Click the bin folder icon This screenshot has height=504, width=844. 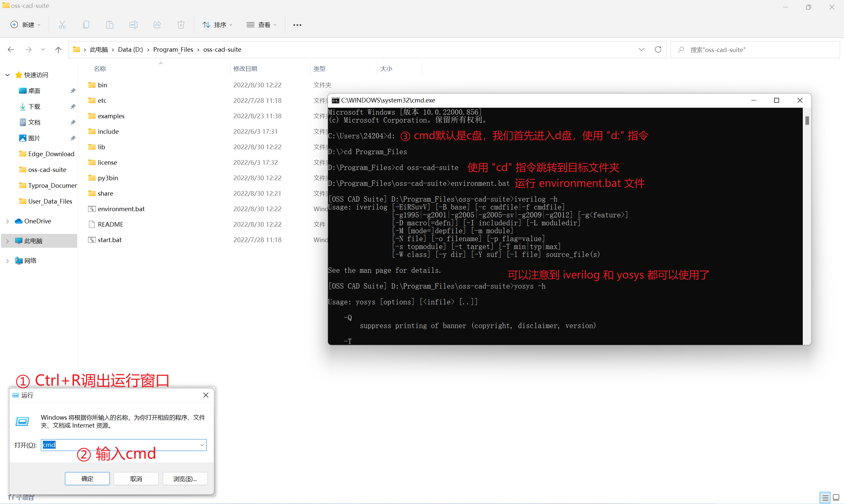coord(93,85)
